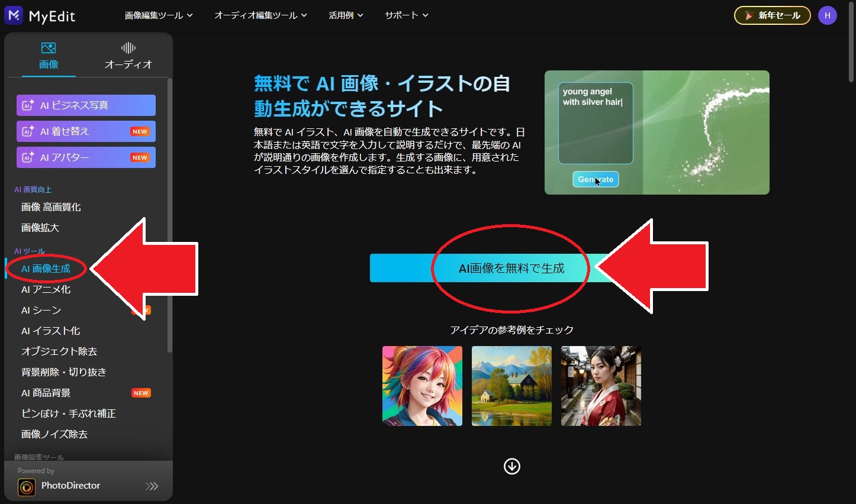Select the 画像 tab

tap(49, 56)
